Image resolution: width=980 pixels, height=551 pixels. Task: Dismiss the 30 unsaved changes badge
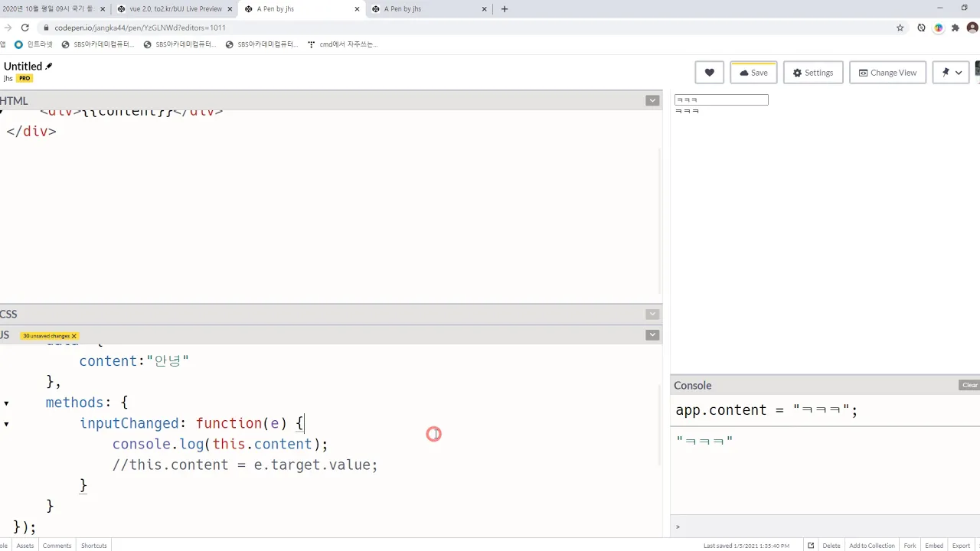pos(73,336)
